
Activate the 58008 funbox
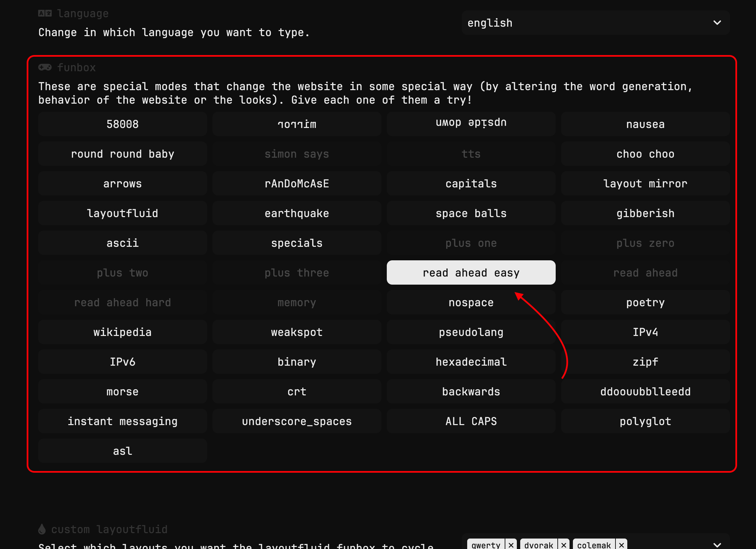pyautogui.click(x=122, y=124)
